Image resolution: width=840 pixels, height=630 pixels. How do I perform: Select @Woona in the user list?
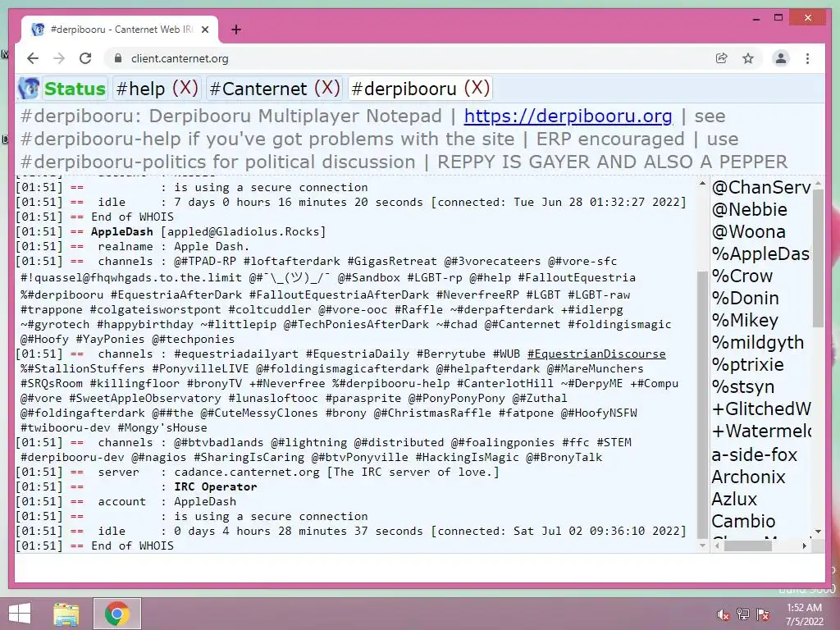pyautogui.click(x=748, y=232)
